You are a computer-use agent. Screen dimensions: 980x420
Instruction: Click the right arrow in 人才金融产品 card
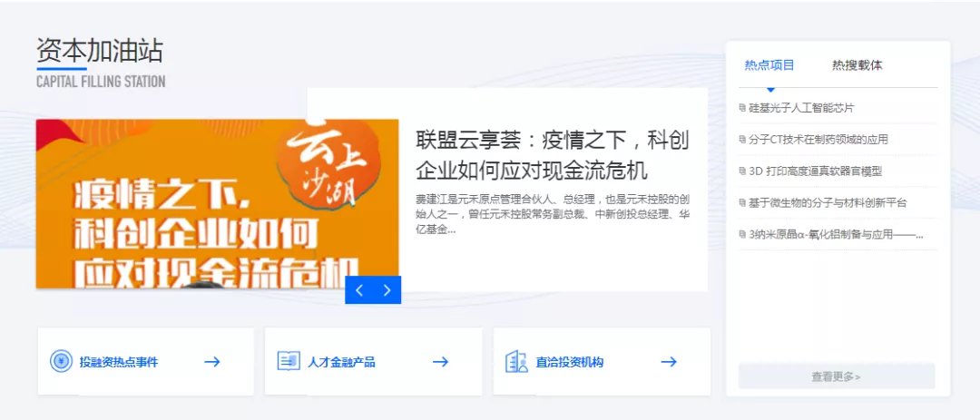441,362
